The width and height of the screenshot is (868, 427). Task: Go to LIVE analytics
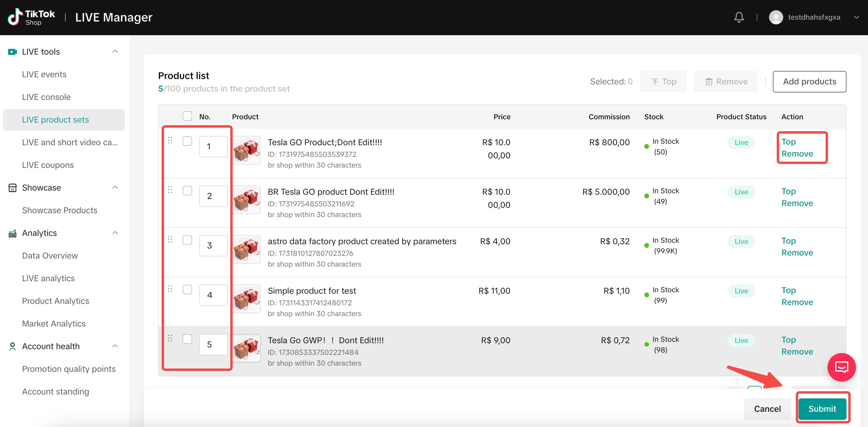(x=48, y=278)
